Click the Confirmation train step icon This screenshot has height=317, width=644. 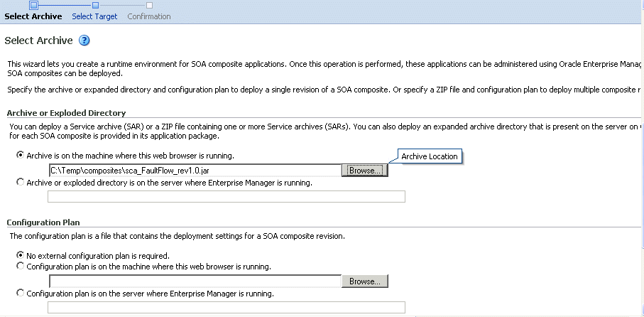(150, 6)
